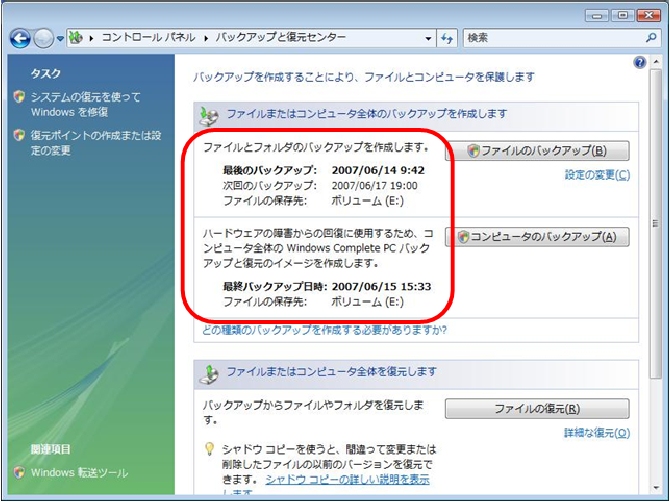Click the blue help question mark icon
Screen dimensions: 670x502
coord(640,62)
